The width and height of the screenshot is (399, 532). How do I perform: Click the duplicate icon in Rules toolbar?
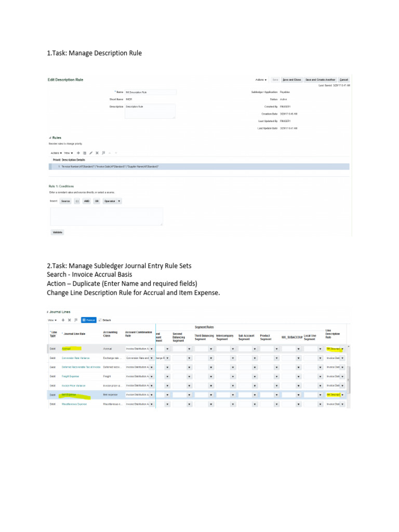[x=85, y=153]
